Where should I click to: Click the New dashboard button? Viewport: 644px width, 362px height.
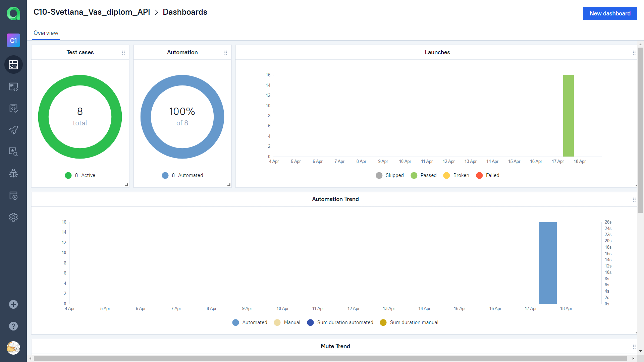(610, 13)
